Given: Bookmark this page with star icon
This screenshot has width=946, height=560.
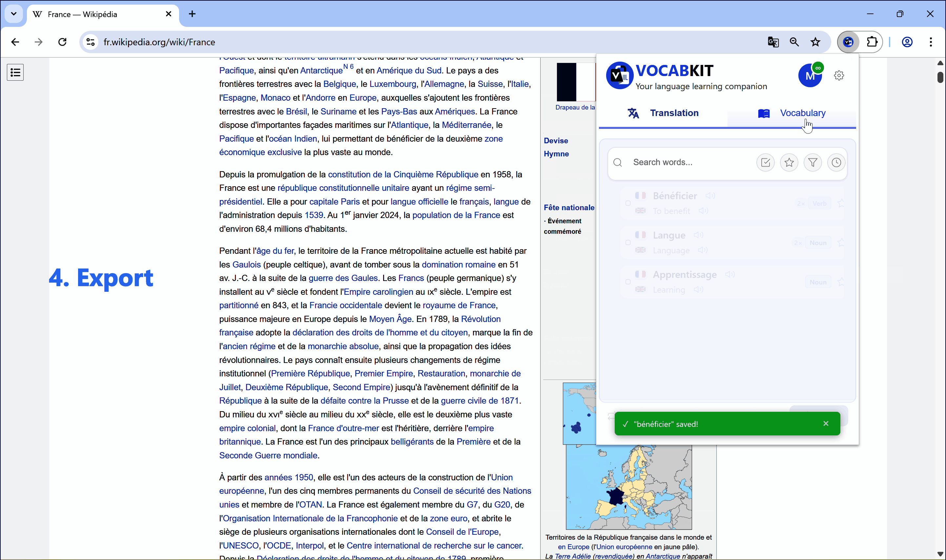Looking at the screenshot, I should [815, 42].
